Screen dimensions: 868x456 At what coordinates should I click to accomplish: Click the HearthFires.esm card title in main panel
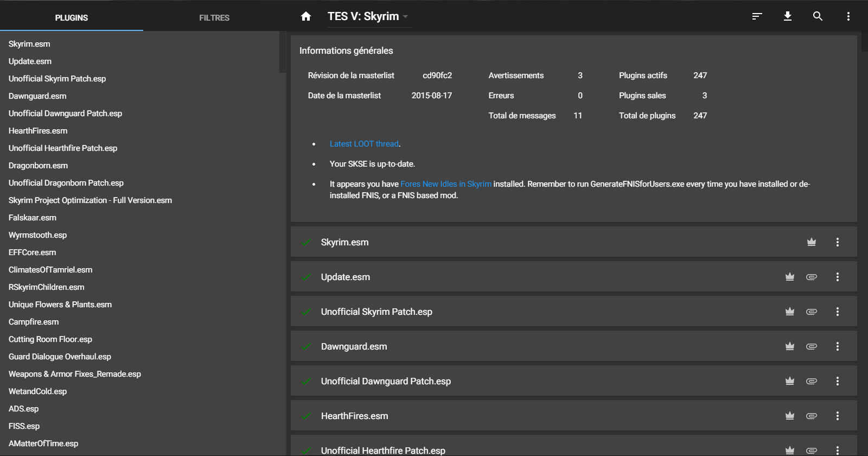coord(355,416)
